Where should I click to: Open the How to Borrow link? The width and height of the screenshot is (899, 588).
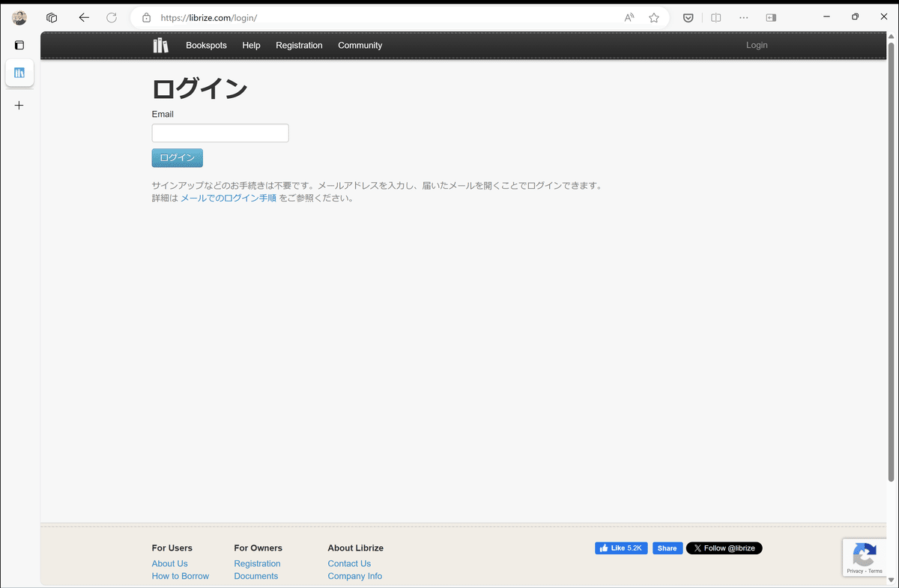point(181,577)
